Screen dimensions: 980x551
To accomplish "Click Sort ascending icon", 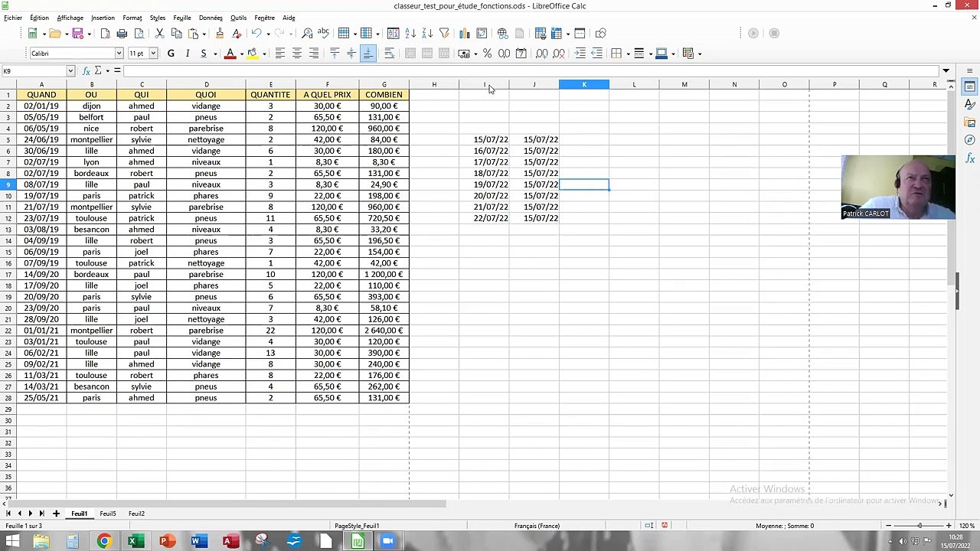I will (x=410, y=33).
